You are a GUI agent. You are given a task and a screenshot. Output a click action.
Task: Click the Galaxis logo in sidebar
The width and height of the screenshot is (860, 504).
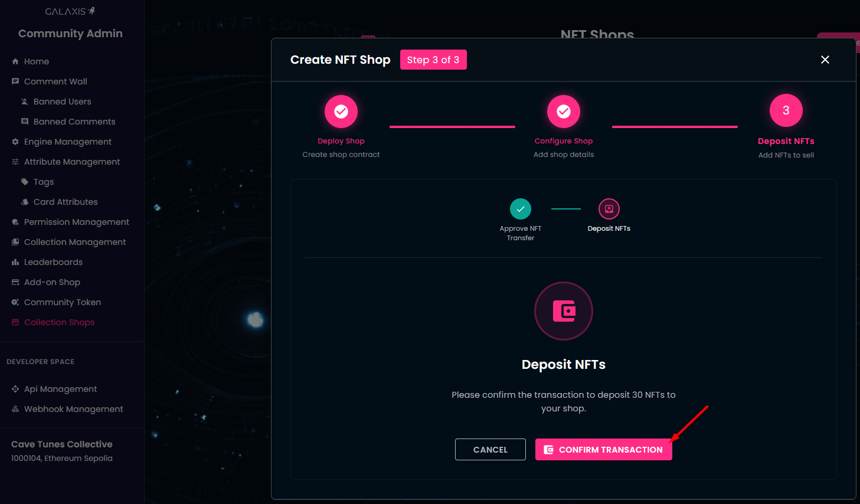point(70,12)
